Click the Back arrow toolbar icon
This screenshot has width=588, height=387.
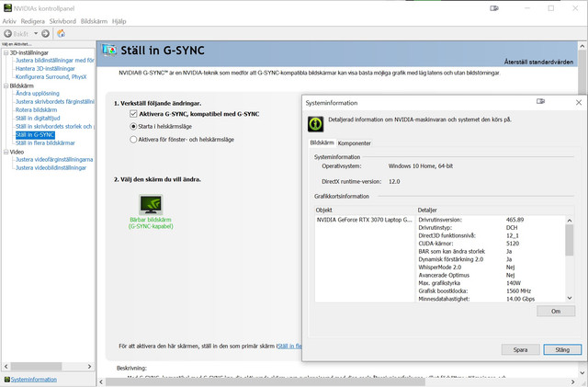click(8, 34)
